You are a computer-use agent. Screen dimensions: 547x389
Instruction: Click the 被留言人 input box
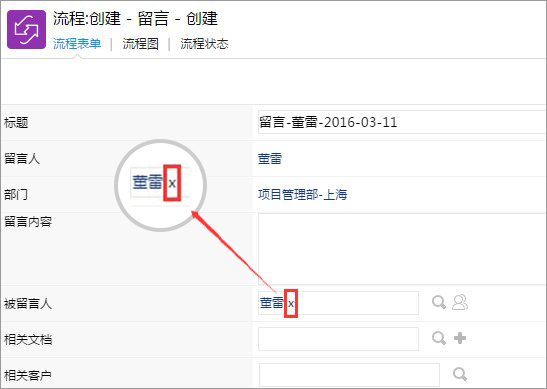coord(338,303)
